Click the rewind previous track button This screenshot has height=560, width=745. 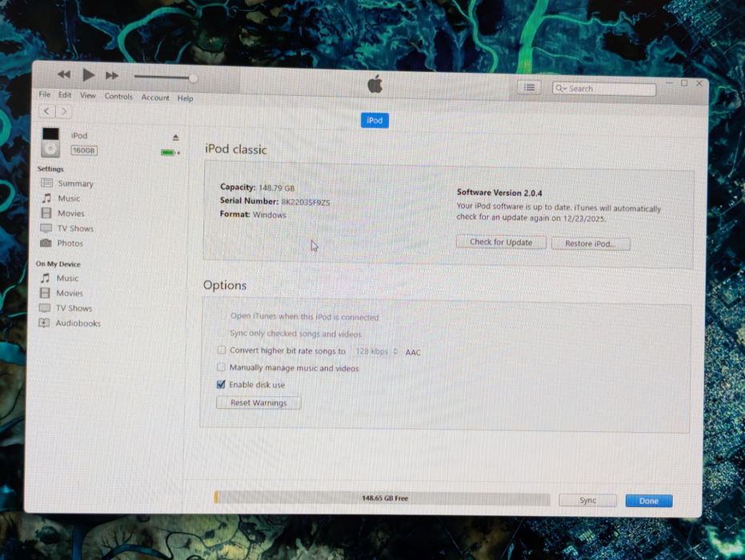pos(64,74)
